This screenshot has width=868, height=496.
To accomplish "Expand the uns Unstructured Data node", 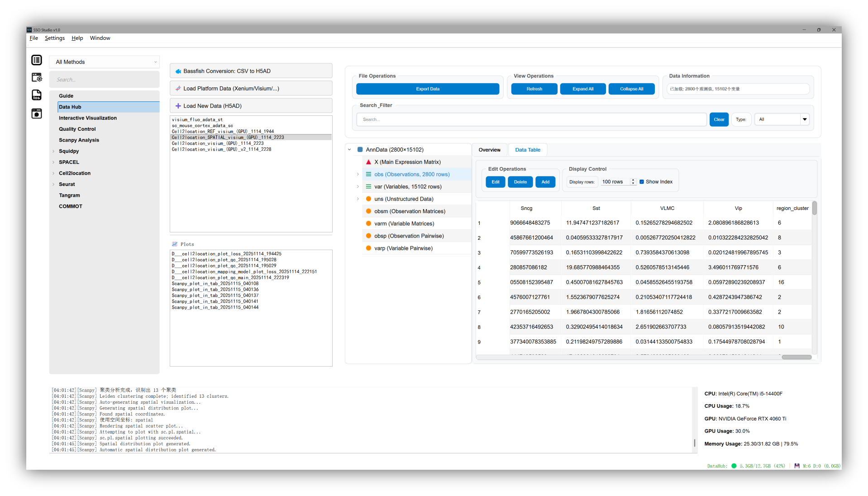I will (358, 199).
